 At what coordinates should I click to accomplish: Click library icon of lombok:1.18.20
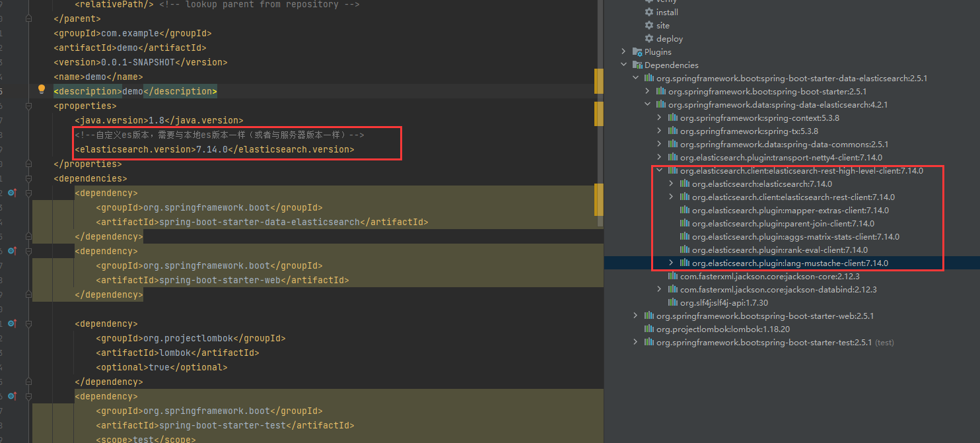pyautogui.click(x=649, y=329)
